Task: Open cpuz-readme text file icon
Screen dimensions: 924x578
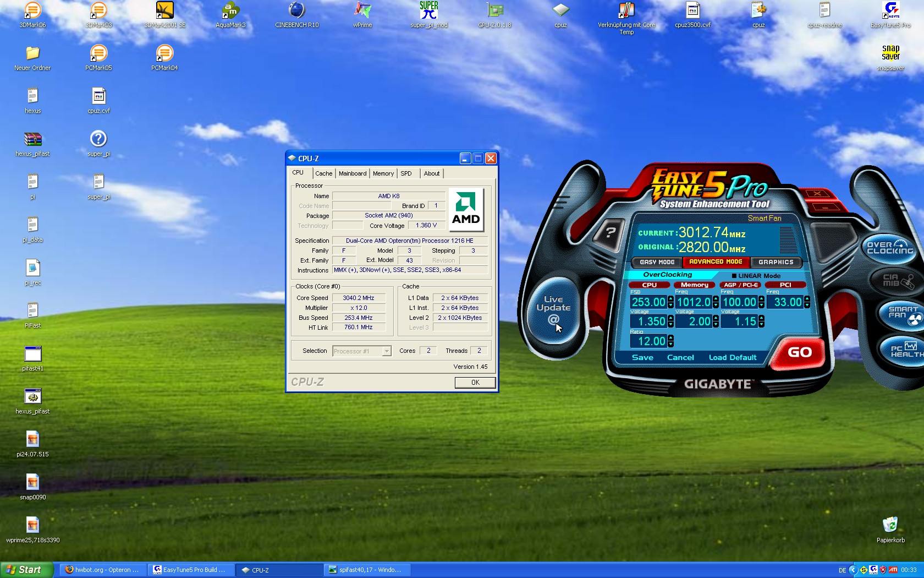Action: (x=824, y=15)
